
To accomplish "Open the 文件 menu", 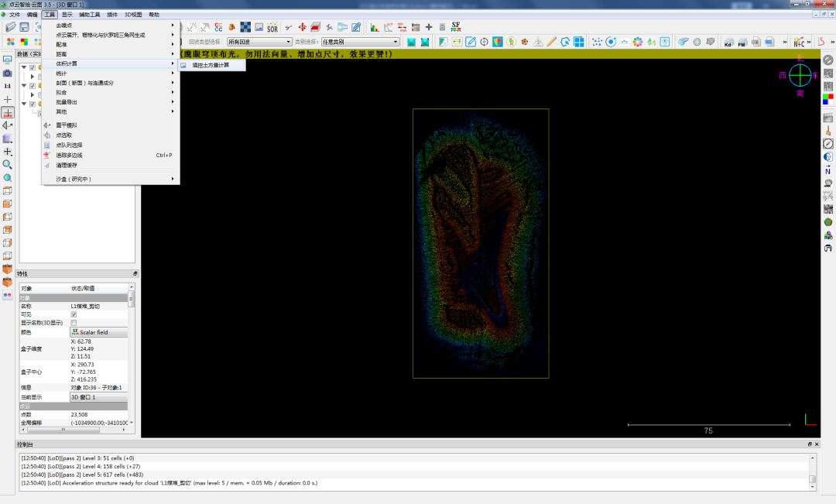I will [x=15, y=15].
